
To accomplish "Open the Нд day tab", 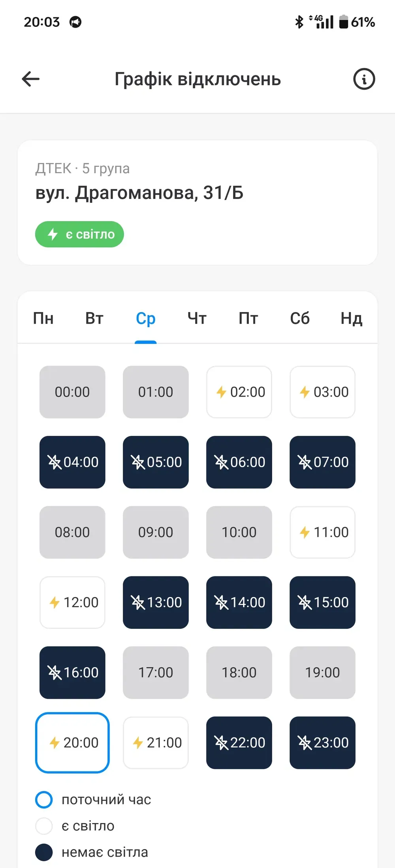I will pyautogui.click(x=351, y=318).
